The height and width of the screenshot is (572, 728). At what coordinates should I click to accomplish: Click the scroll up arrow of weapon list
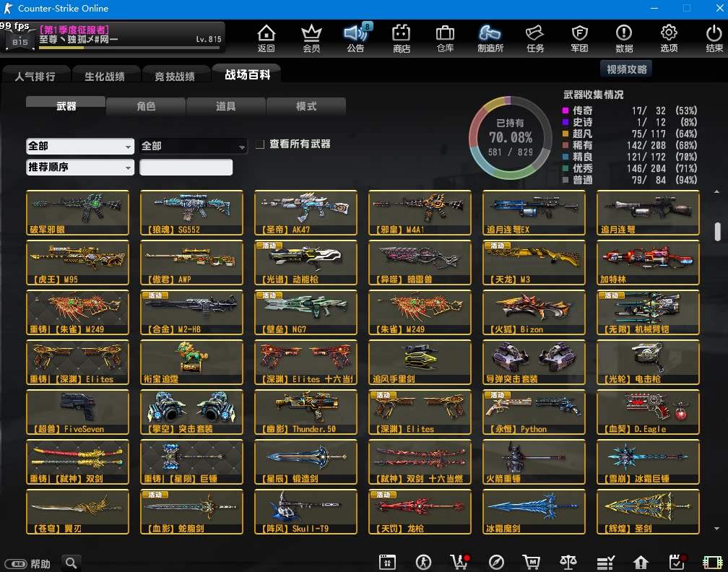coord(717,191)
